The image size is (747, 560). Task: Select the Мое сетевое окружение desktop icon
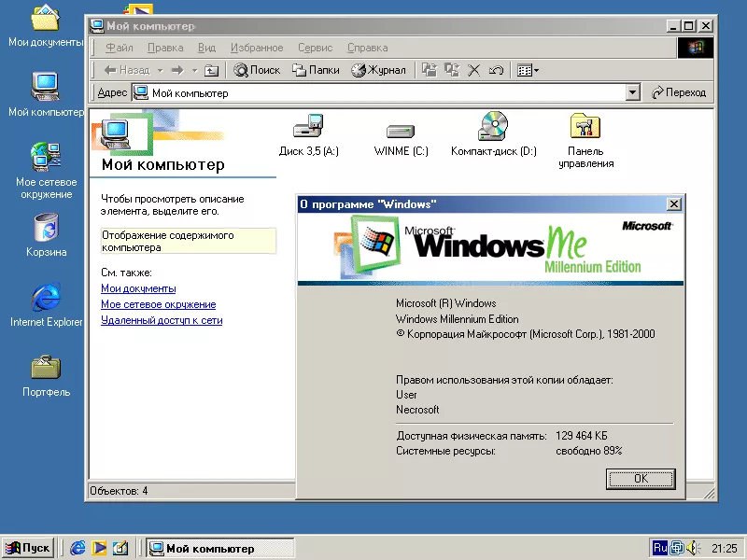[x=46, y=170]
